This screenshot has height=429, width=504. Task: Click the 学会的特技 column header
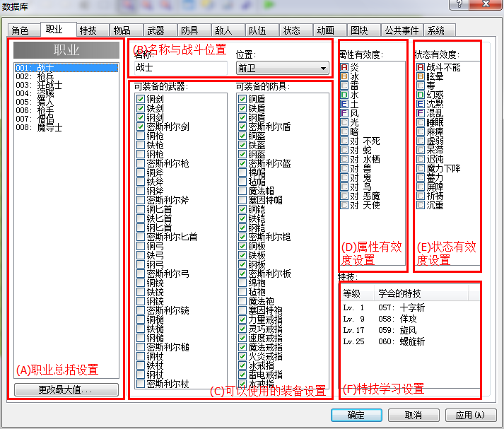[x=421, y=293]
